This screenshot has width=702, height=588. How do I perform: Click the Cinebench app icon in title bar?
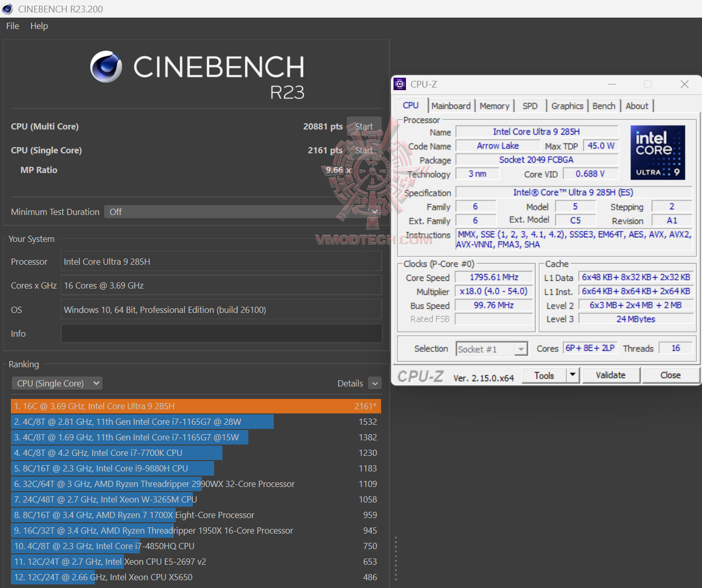click(7, 9)
